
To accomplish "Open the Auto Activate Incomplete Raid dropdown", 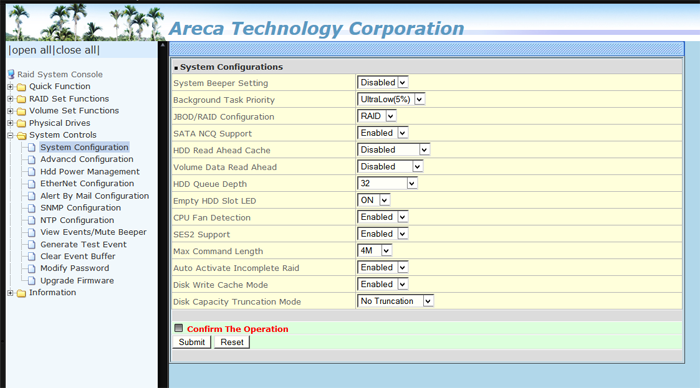I will (x=383, y=267).
